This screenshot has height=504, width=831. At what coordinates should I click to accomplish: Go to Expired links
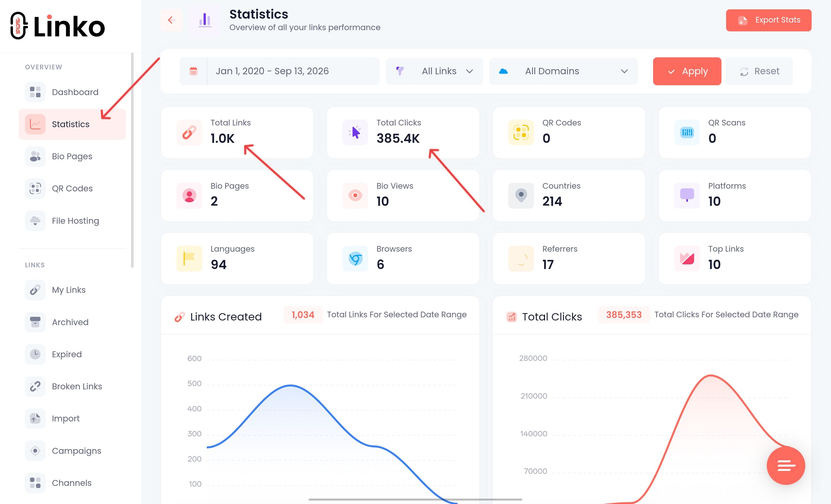[x=72, y=354]
